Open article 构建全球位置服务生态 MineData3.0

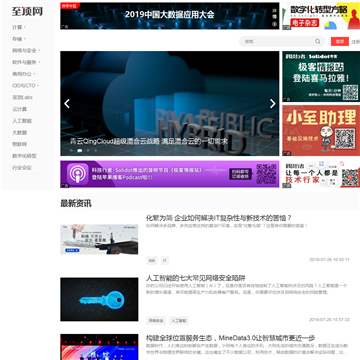tap(231, 338)
